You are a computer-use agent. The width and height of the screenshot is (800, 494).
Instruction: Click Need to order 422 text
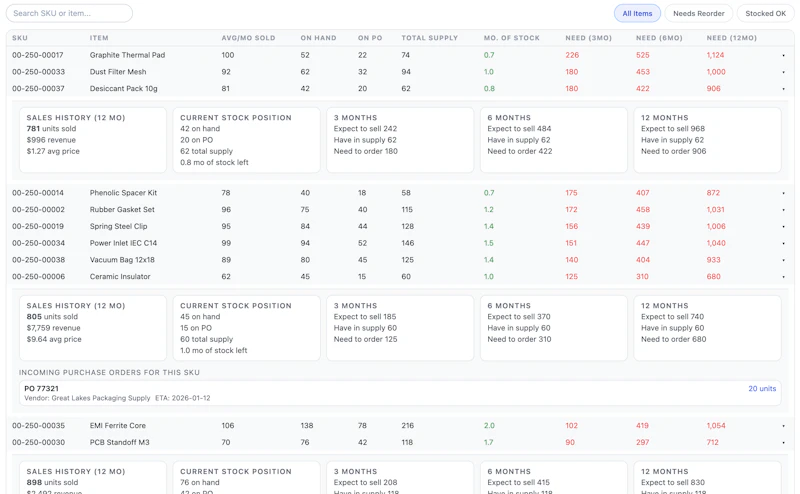(x=519, y=152)
